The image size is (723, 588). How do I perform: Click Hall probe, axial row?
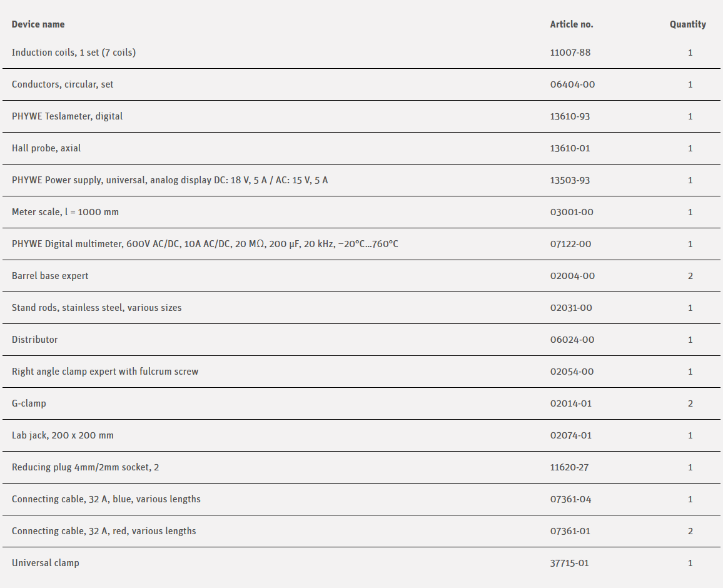click(46, 148)
